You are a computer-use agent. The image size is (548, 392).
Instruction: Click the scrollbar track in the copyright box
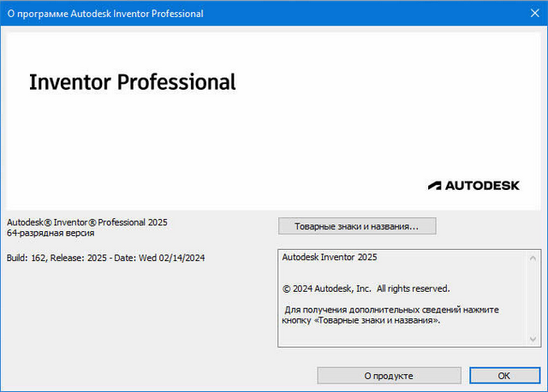pyautogui.click(x=534, y=299)
